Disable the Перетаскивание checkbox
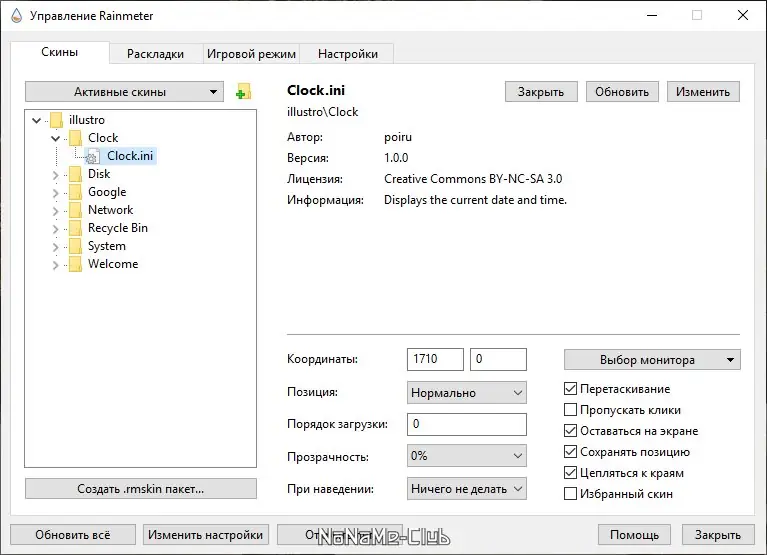The width and height of the screenshot is (767, 555). click(571, 389)
